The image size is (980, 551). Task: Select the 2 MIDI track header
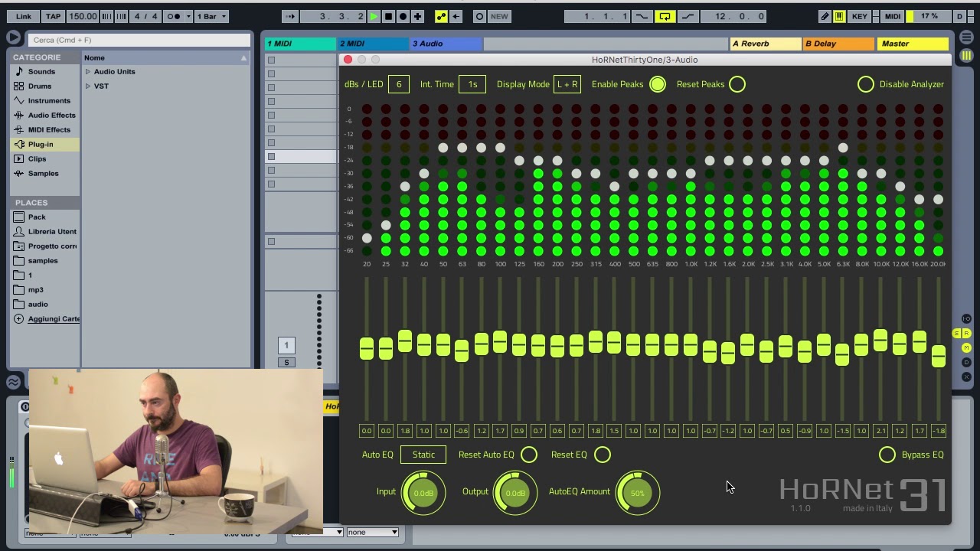(x=372, y=44)
